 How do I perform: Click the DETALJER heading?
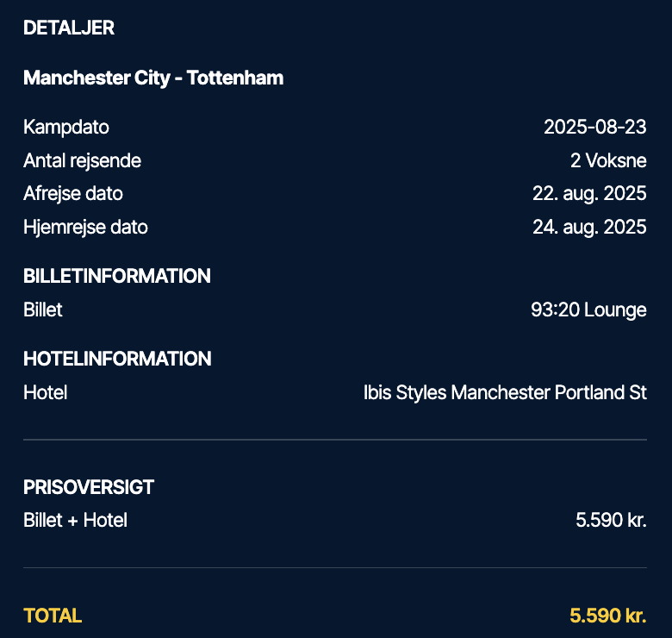click(x=69, y=28)
